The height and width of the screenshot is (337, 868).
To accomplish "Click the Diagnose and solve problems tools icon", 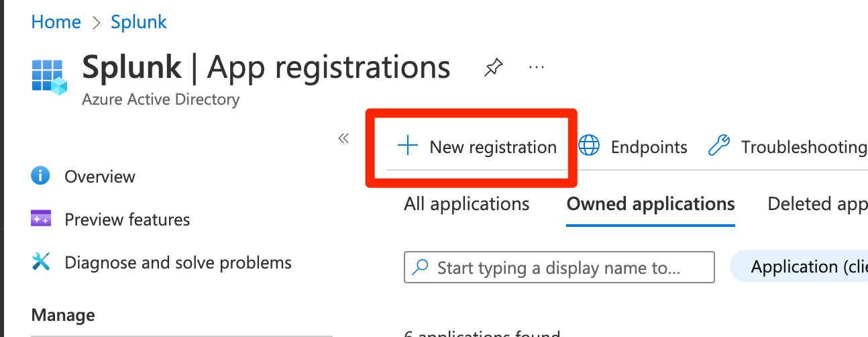I will (x=41, y=261).
